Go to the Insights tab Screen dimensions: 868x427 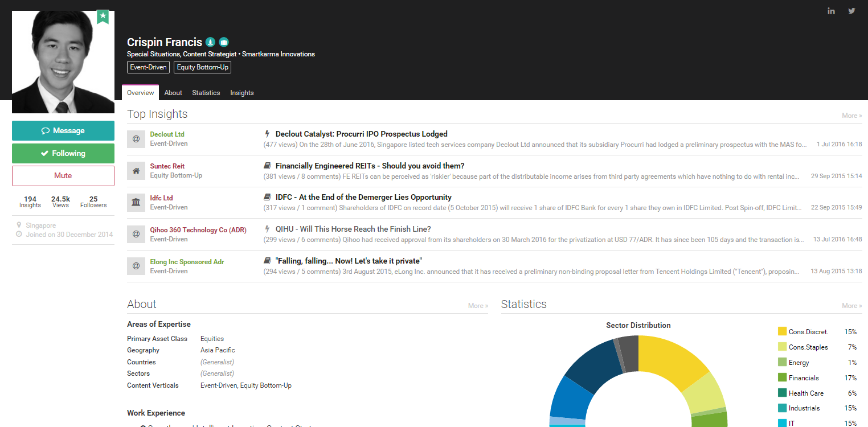242,93
